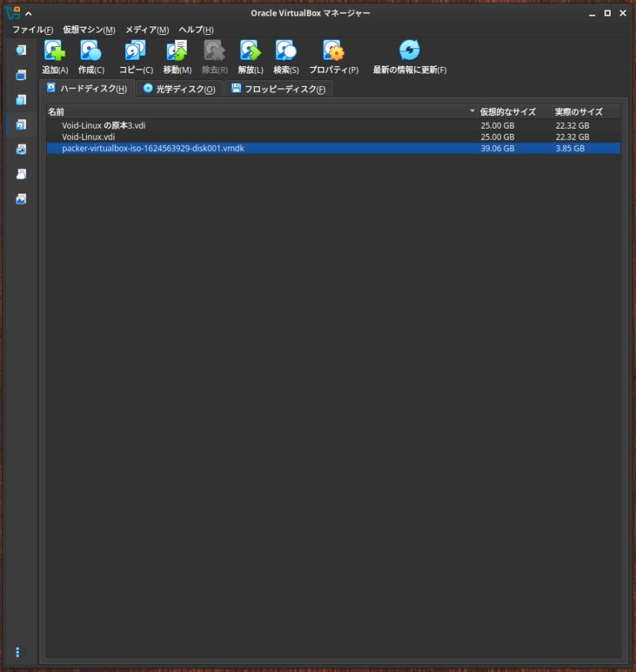Minimize the VirtualBox Manager window
This screenshot has height=672, width=636.
coord(592,14)
